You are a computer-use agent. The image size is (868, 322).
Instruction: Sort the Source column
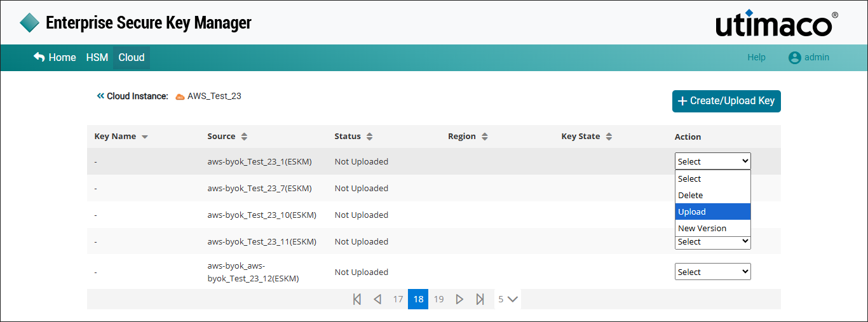(244, 137)
